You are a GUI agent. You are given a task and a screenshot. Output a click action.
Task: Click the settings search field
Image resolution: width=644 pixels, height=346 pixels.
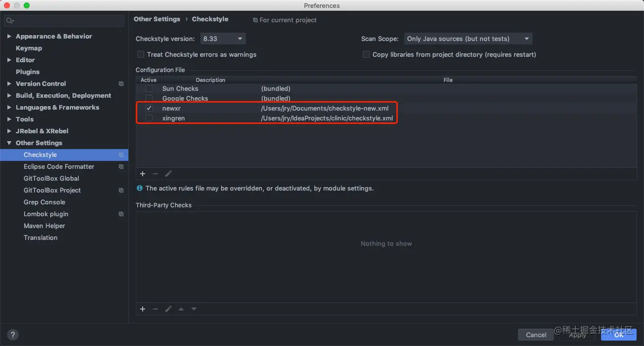(x=64, y=21)
